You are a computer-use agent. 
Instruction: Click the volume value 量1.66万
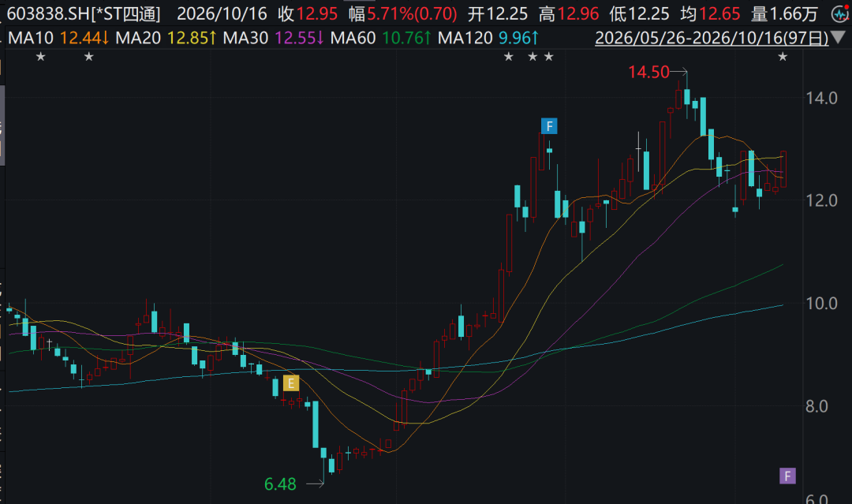coord(784,14)
